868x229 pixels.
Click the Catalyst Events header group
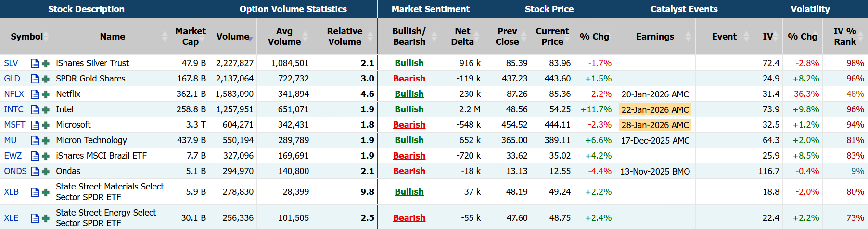pos(684,9)
